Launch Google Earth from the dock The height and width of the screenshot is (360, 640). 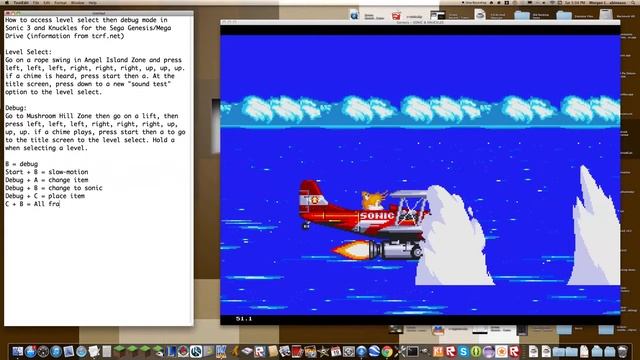coord(374,351)
